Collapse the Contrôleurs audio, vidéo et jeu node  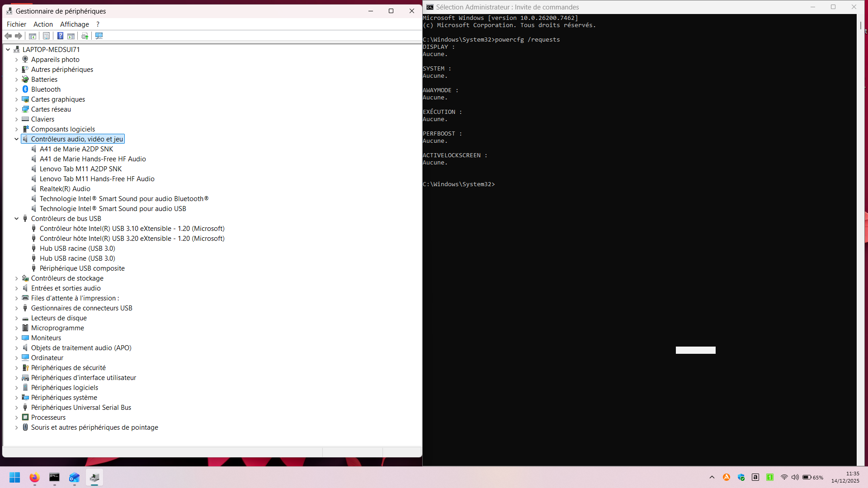tap(17, 139)
